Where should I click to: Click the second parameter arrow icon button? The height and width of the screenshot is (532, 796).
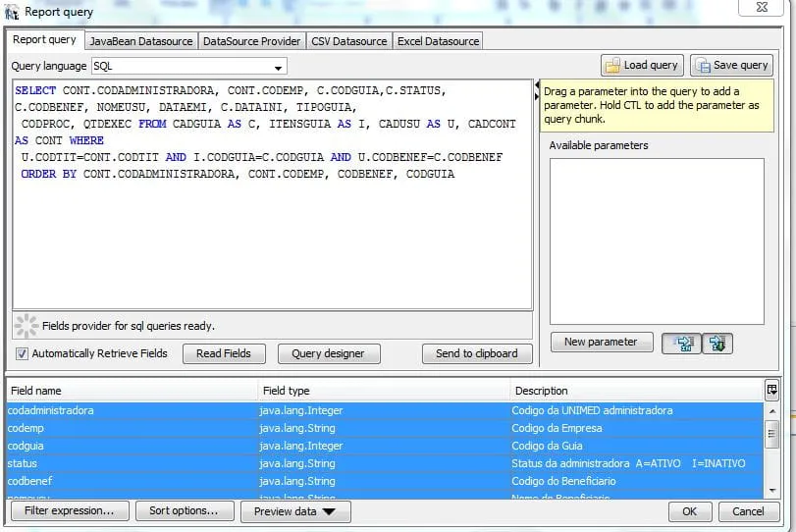[x=717, y=344]
